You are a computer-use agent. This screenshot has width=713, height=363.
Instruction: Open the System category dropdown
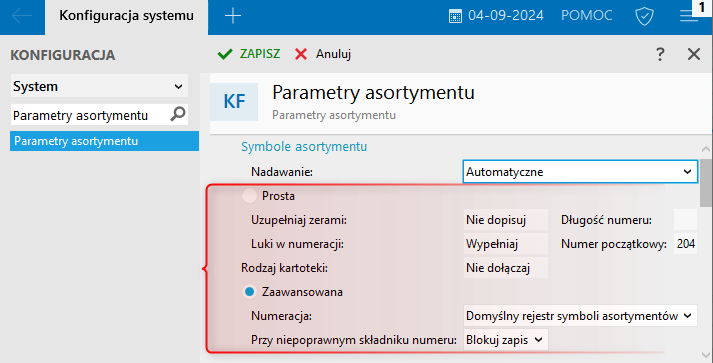pos(99,86)
